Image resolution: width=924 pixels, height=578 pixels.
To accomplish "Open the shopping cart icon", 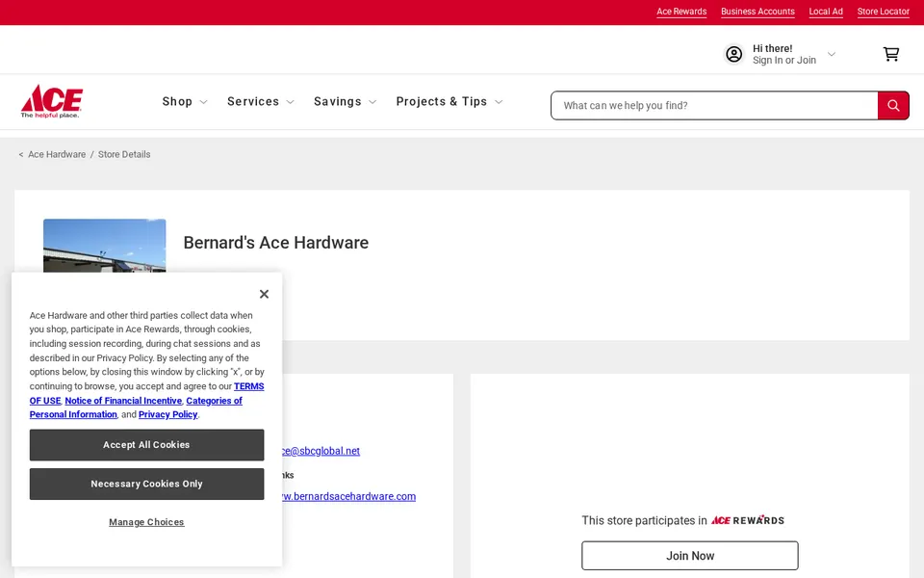I will [891, 54].
